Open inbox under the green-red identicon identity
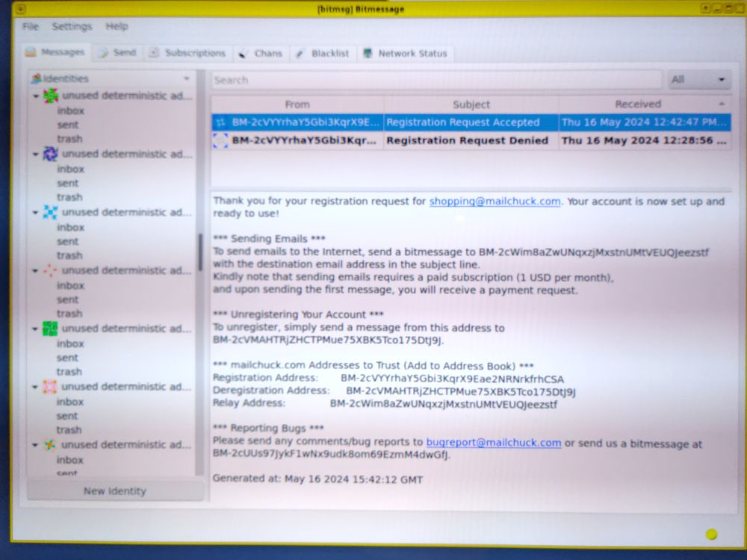 pos(70,111)
